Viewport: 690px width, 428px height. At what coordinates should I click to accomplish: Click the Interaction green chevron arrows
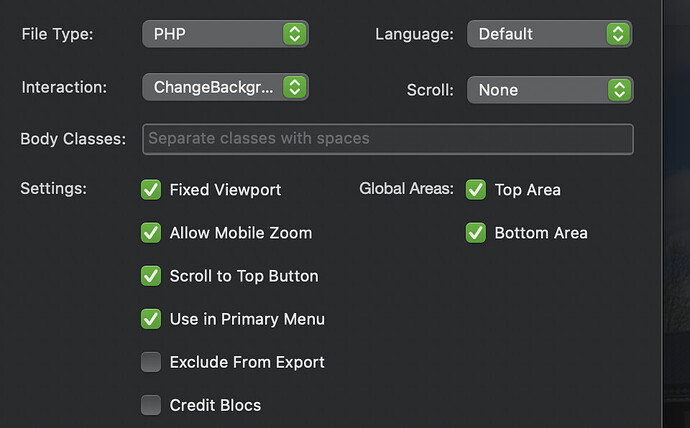294,87
